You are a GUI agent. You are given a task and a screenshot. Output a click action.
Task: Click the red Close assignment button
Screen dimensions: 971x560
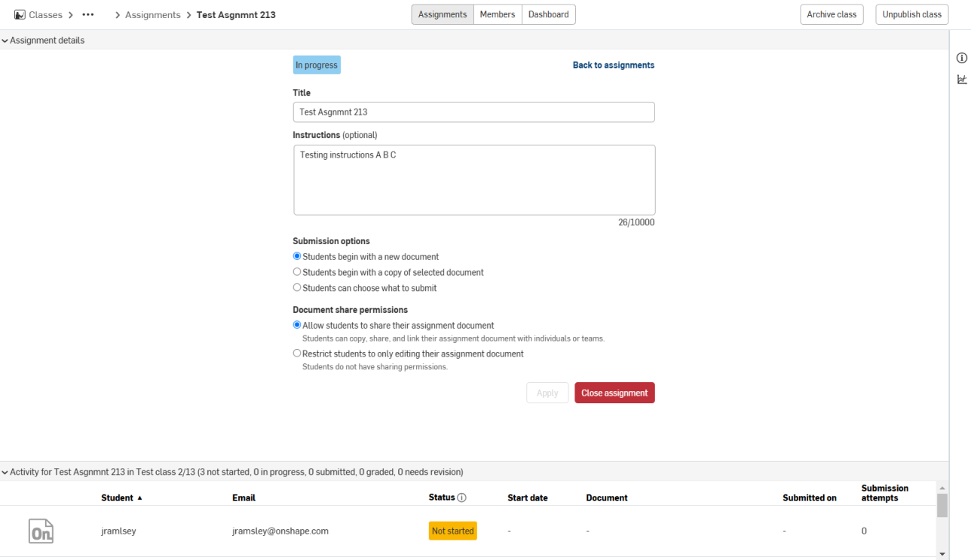click(x=614, y=393)
